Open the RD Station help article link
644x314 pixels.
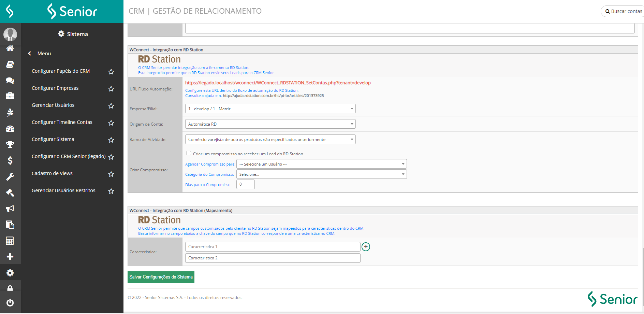pyautogui.click(x=273, y=96)
